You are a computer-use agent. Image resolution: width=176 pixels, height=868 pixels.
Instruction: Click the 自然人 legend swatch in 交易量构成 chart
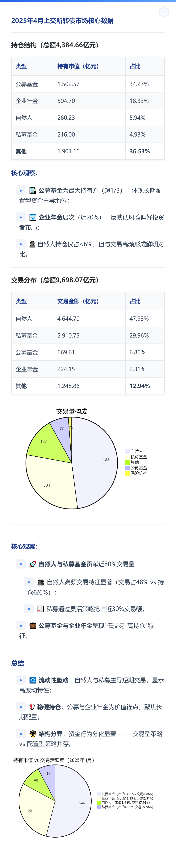point(127,451)
